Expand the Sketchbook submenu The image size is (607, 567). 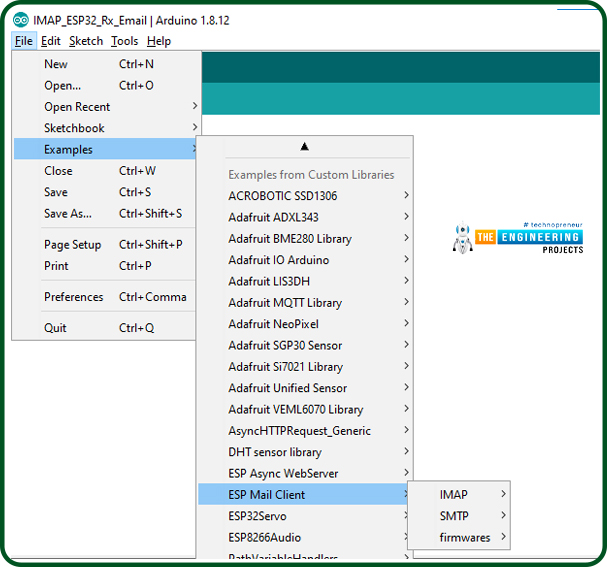click(x=105, y=128)
